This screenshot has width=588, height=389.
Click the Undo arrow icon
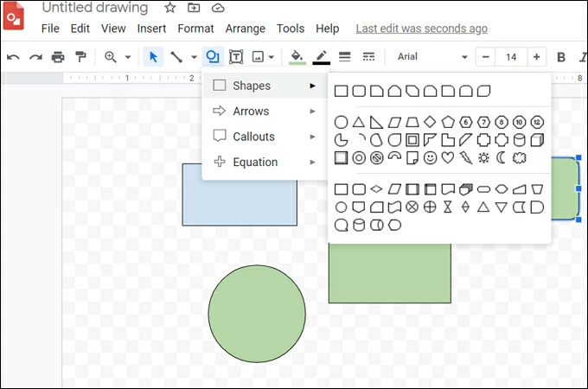click(13, 57)
